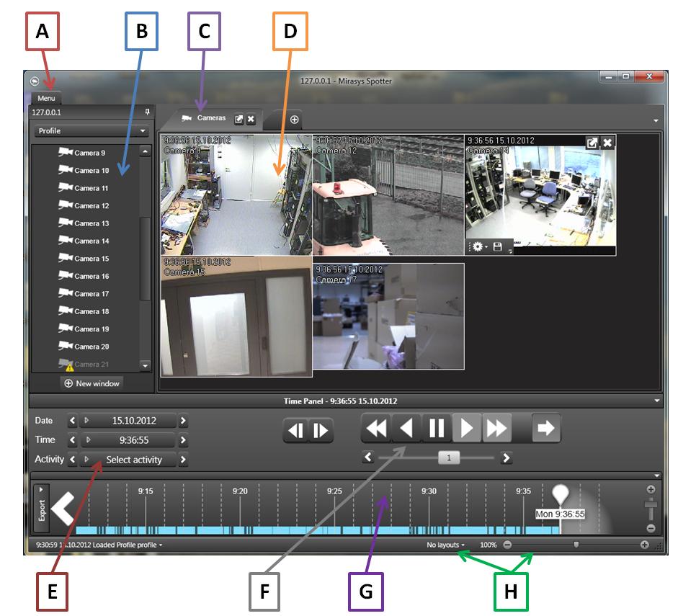Pop out the Cameras tab window
Viewport: 696px width, 616px height.
click(x=238, y=119)
